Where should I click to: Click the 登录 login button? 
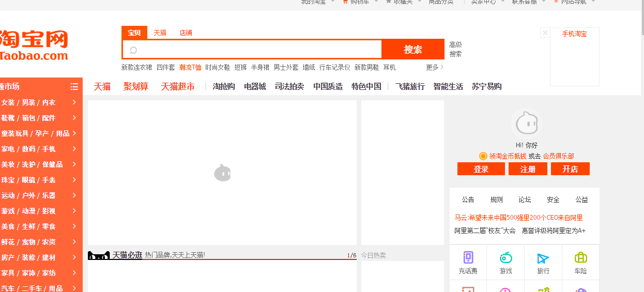point(481,169)
